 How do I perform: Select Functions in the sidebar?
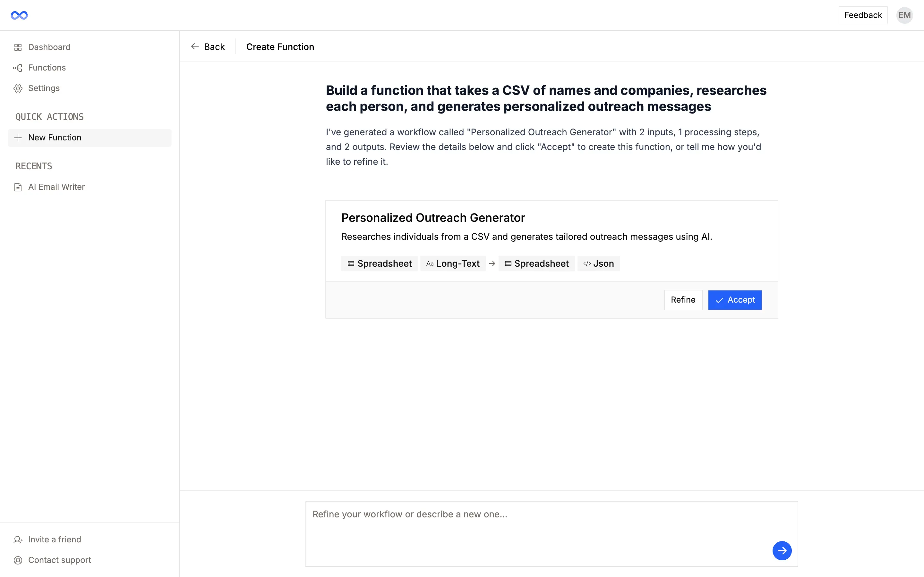[47, 68]
